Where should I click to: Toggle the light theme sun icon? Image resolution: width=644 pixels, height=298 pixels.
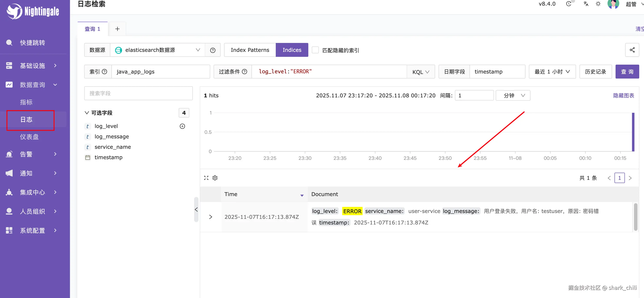598,4
